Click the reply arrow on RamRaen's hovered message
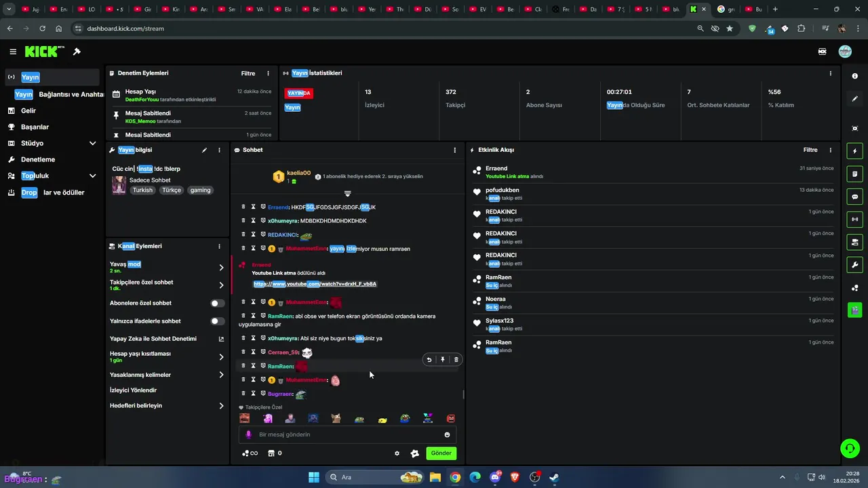The width and height of the screenshot is (868, 488). point(429,360)
